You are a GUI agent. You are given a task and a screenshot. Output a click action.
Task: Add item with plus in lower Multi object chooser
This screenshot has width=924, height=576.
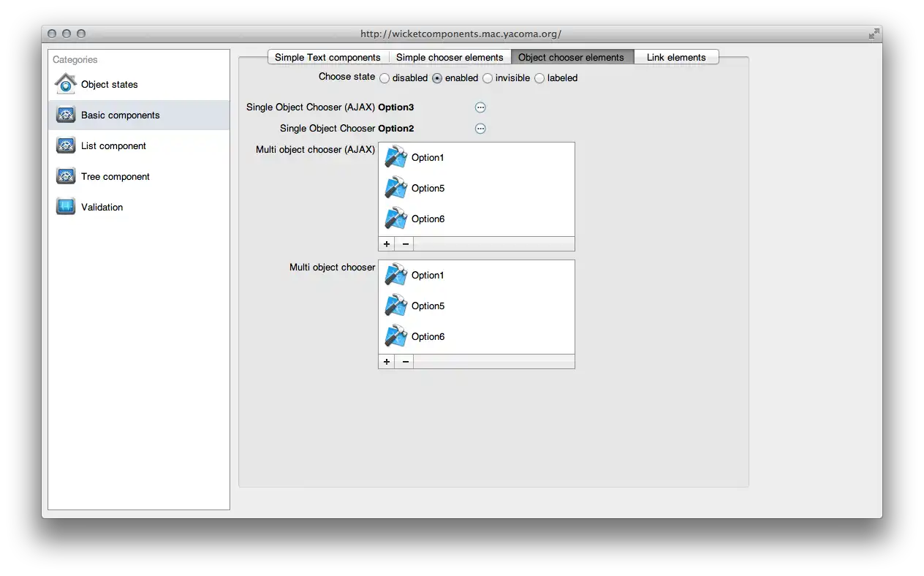387,362
